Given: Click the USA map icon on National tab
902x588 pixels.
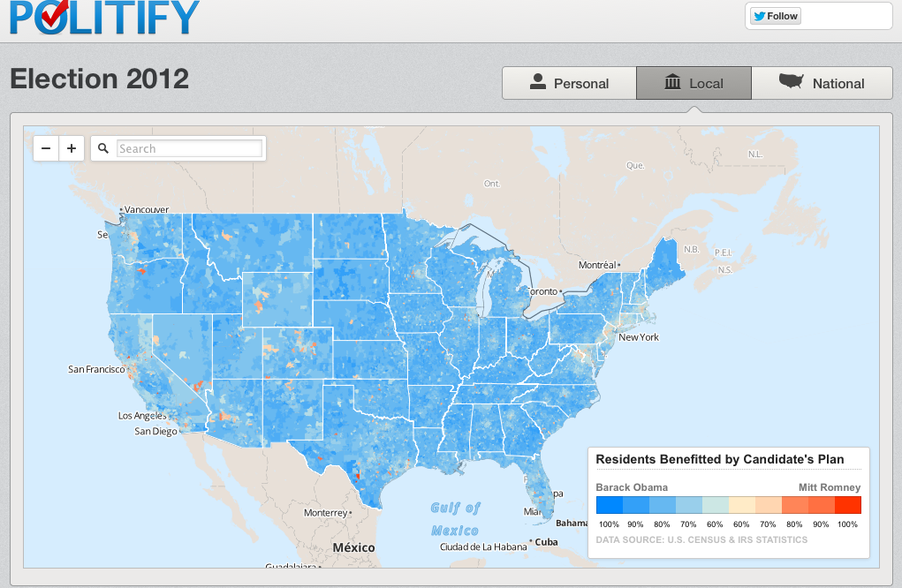Looking at the screenshot, I should (x=791, y=81).
